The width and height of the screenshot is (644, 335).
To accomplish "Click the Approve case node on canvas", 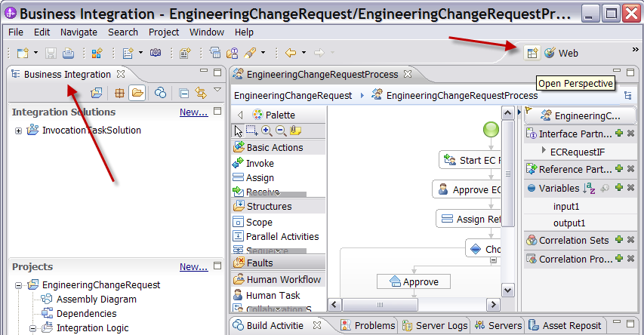I will point(414,282).
